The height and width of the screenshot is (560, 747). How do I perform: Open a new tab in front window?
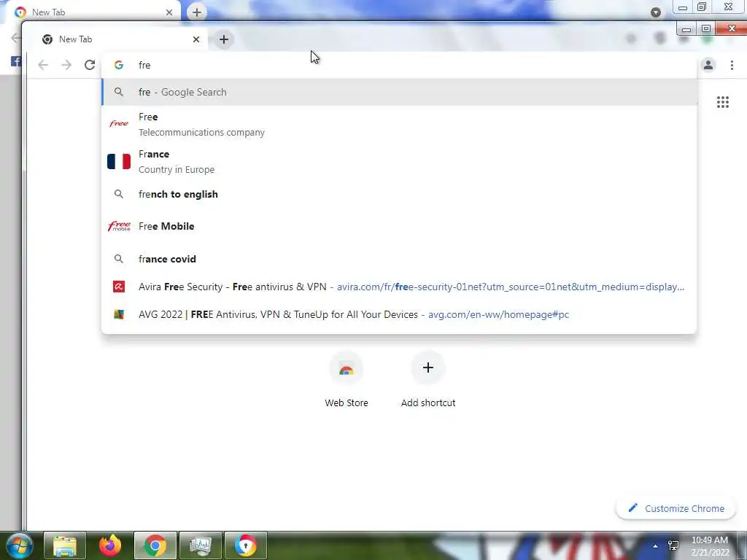point(224,39)
